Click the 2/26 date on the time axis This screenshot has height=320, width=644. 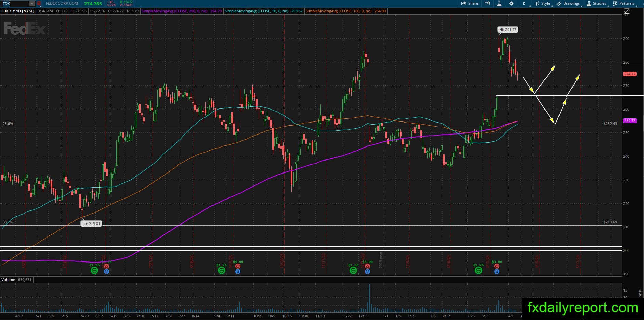(471, 316)
